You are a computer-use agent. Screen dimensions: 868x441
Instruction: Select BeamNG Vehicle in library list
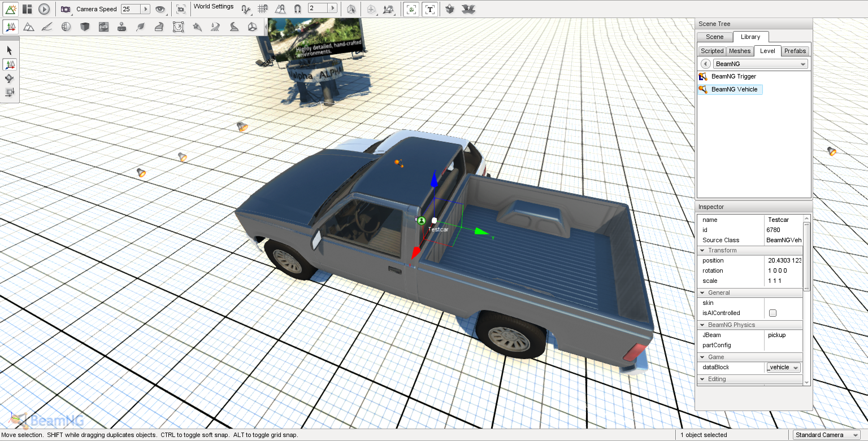730,89
